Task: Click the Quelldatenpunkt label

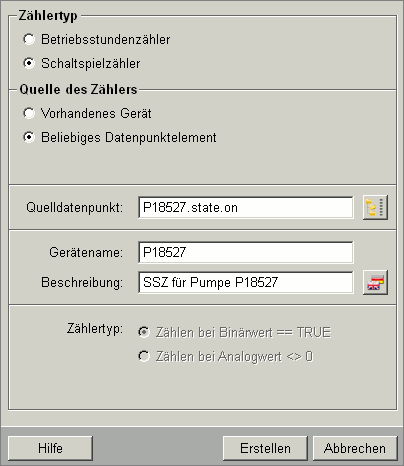Action: (x=75, y=207)
